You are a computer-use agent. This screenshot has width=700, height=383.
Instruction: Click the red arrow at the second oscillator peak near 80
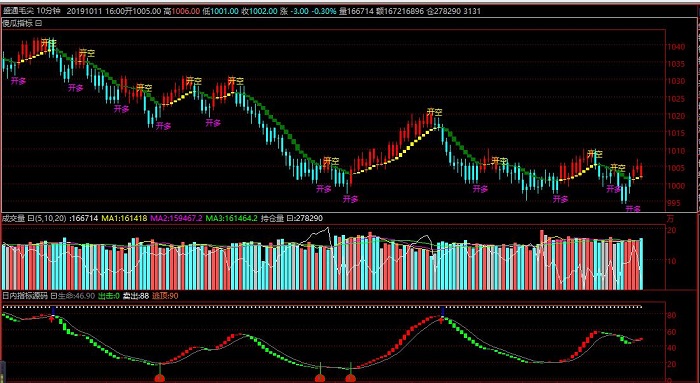(442, 320)
